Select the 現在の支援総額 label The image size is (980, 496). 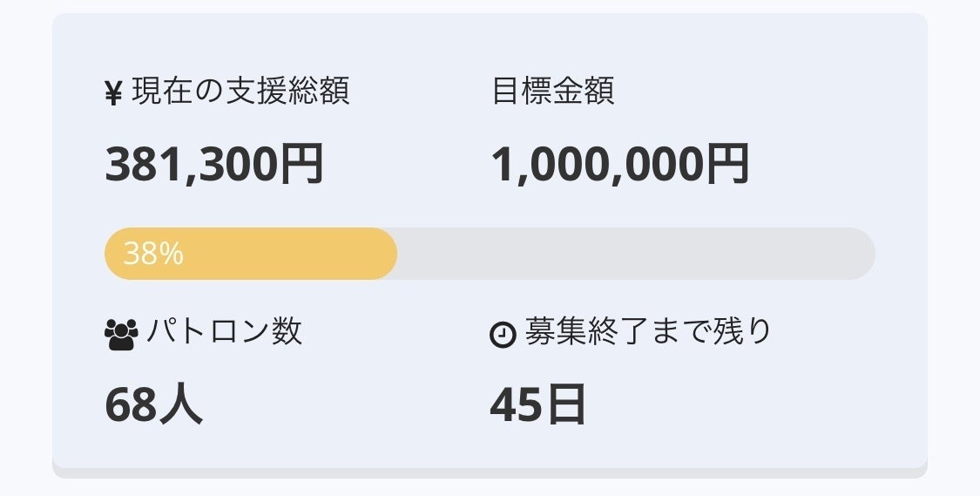(x=240, y=92)
